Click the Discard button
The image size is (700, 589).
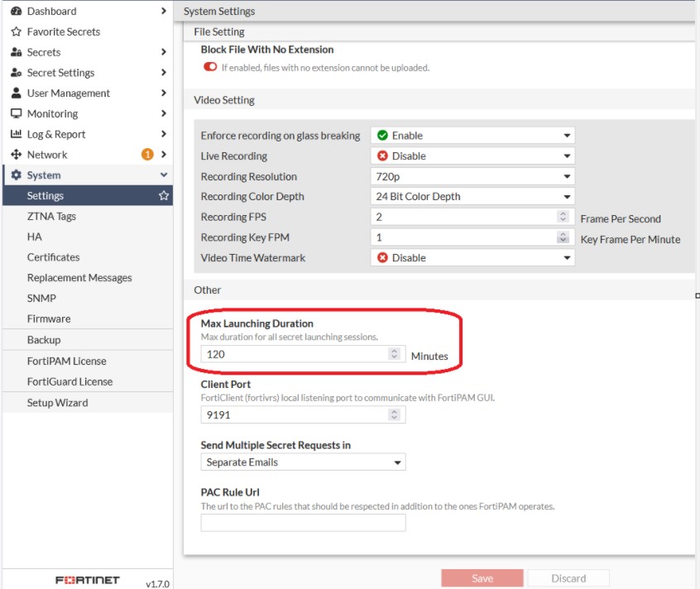568,578
